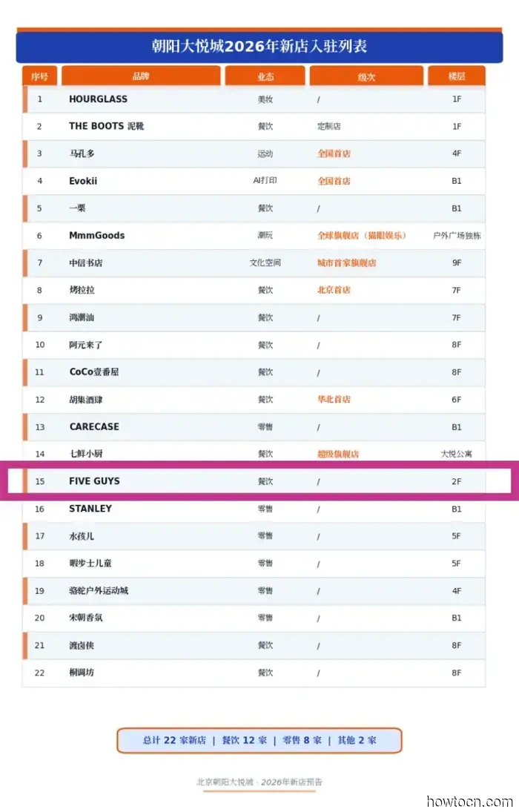Click 全国首店 label for 马孔多
Viewport: 519px width, 812px height.
[334, 154]
